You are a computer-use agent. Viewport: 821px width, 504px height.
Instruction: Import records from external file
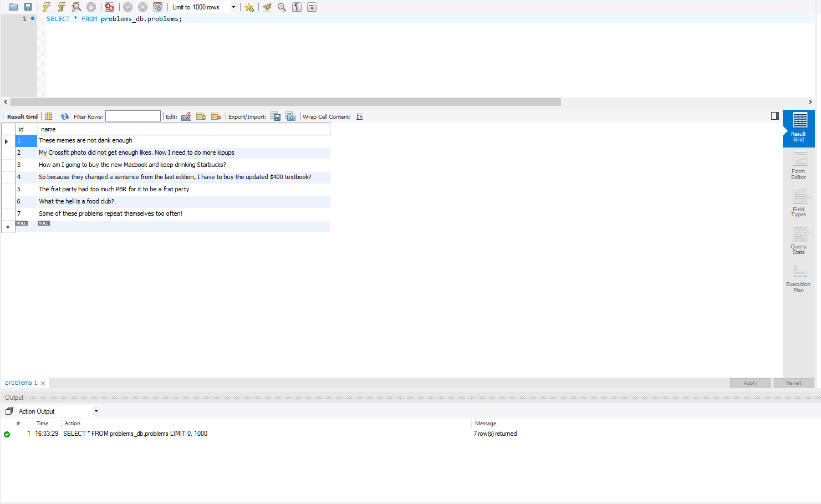(290, 116)
